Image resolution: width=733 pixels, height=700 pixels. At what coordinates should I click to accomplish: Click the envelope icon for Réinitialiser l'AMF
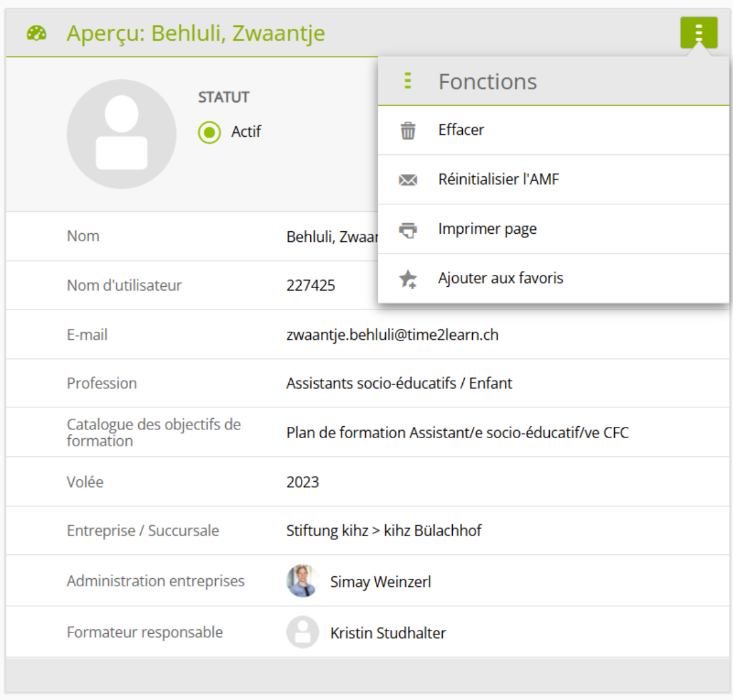pos(408,180)
